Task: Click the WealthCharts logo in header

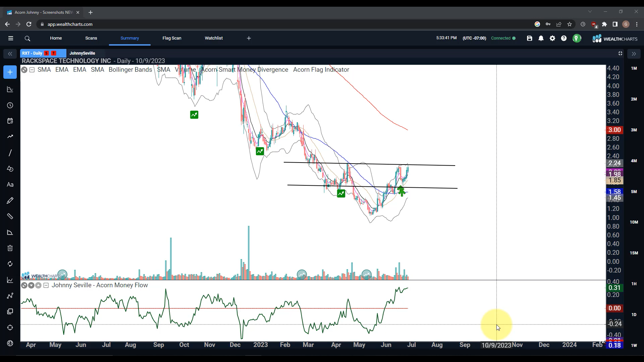Action: 615,39
